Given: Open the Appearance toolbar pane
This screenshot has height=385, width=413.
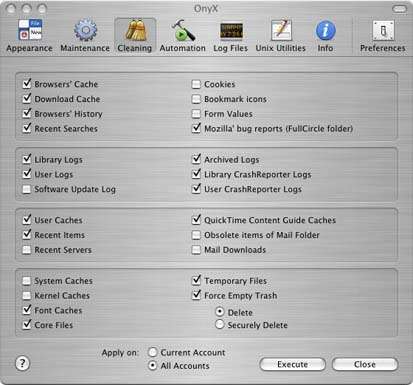Looking at the screenshot, I should pyautogui.click(x=29, y=36).
